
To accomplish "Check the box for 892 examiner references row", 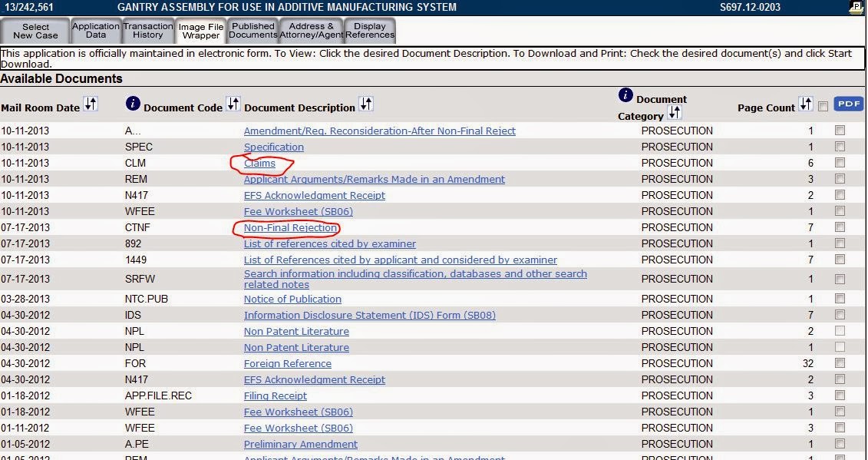I will [x=840, y=243].
